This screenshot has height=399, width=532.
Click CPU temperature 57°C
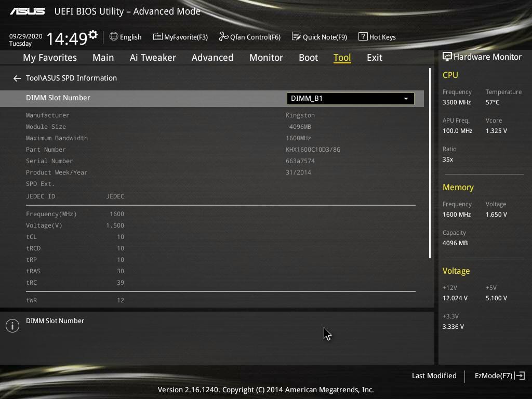493,102
